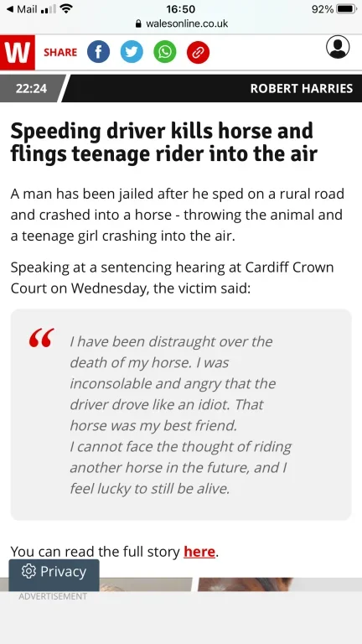
Task: Tap the Privacy gear icon
Action: point(28,571)
